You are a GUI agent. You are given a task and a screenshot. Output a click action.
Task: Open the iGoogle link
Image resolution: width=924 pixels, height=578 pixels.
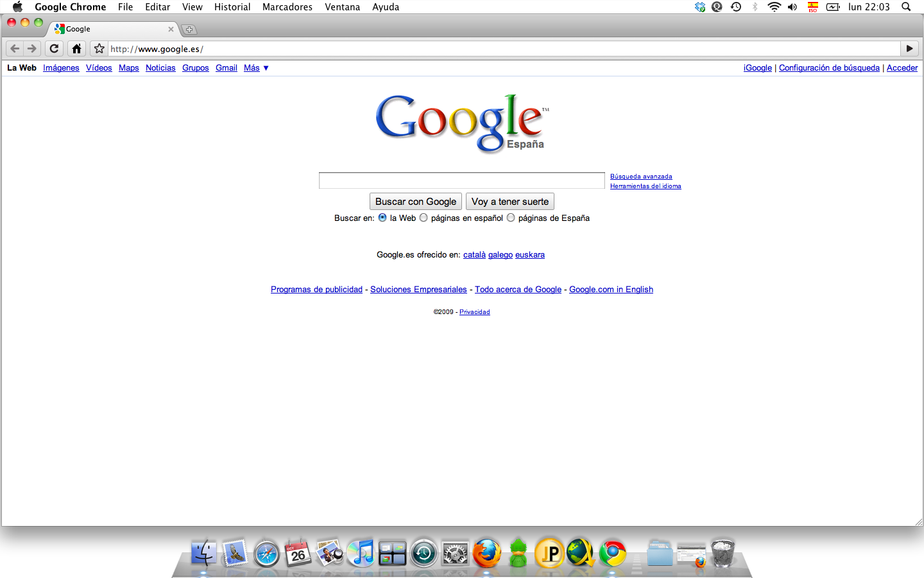point(758,68)
